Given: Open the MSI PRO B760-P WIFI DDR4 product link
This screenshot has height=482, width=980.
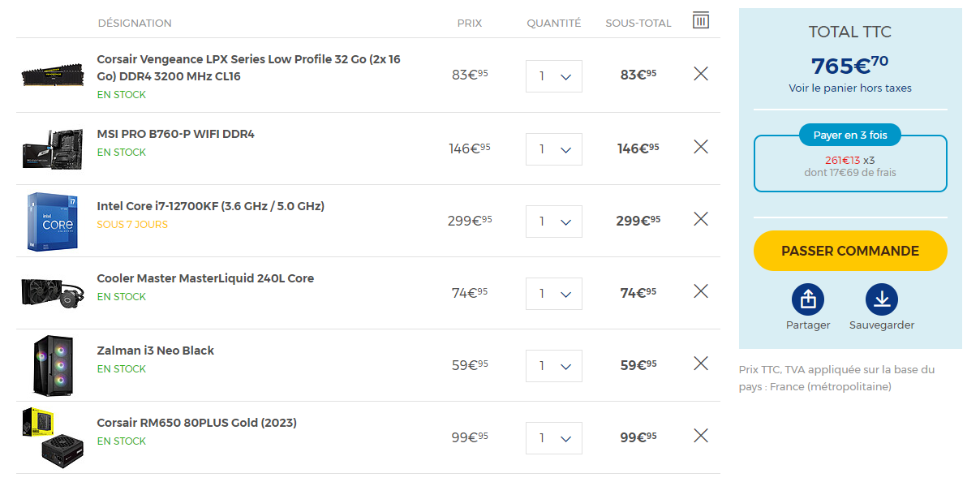Looking at the screenshot, I should coord(176,134).
